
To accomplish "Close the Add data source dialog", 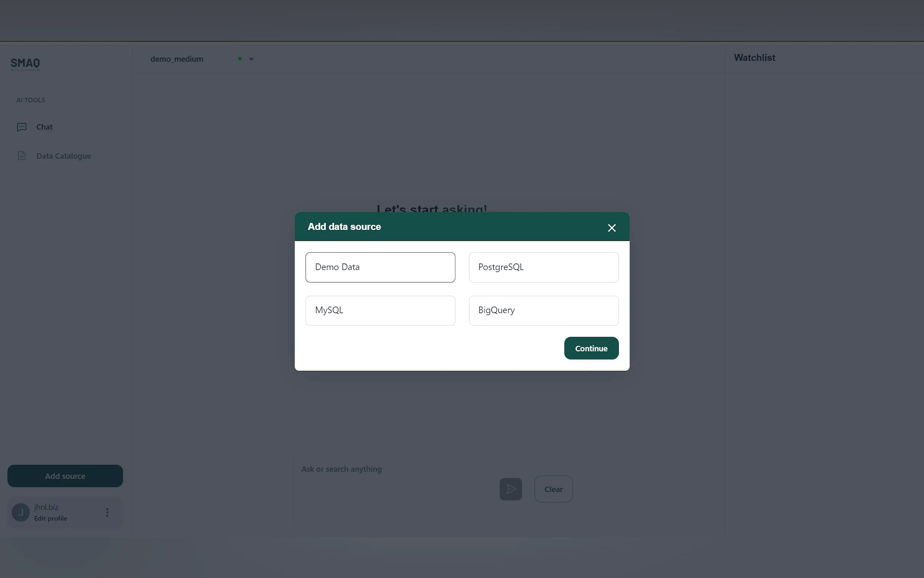I will pyautogui.click(x=612, y=228).
